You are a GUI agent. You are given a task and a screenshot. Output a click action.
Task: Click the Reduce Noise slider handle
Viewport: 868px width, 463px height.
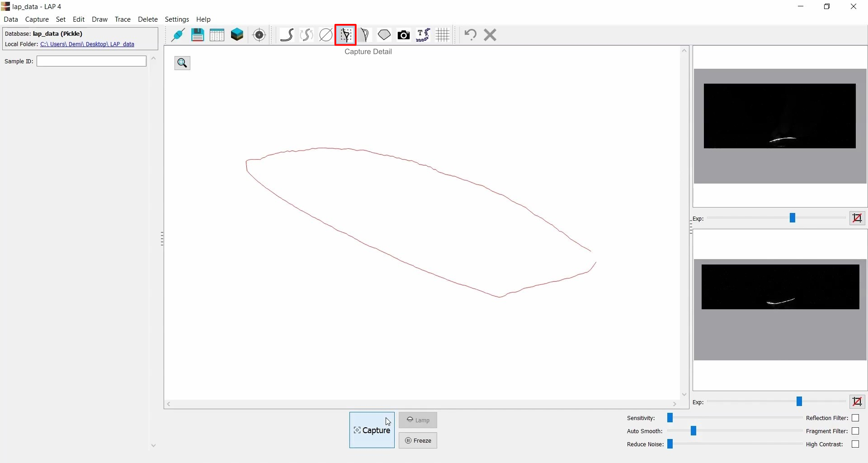click(670, 444)
